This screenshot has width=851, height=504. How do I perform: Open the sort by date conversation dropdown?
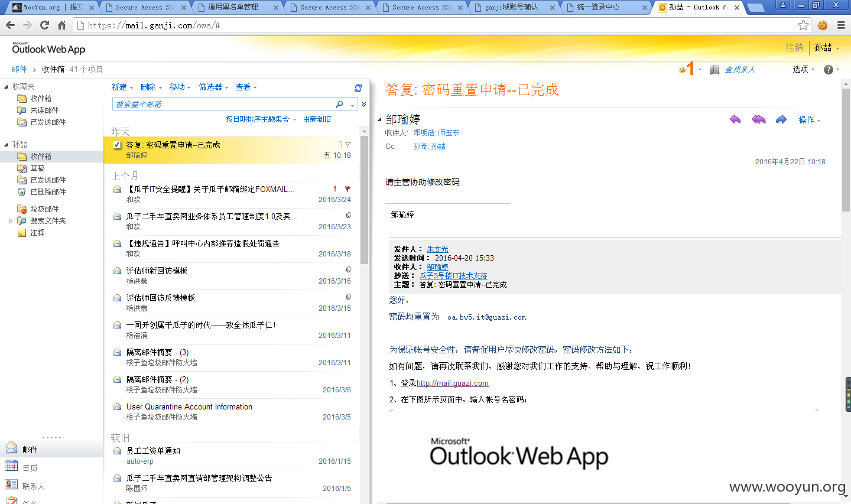pos(261,119)
